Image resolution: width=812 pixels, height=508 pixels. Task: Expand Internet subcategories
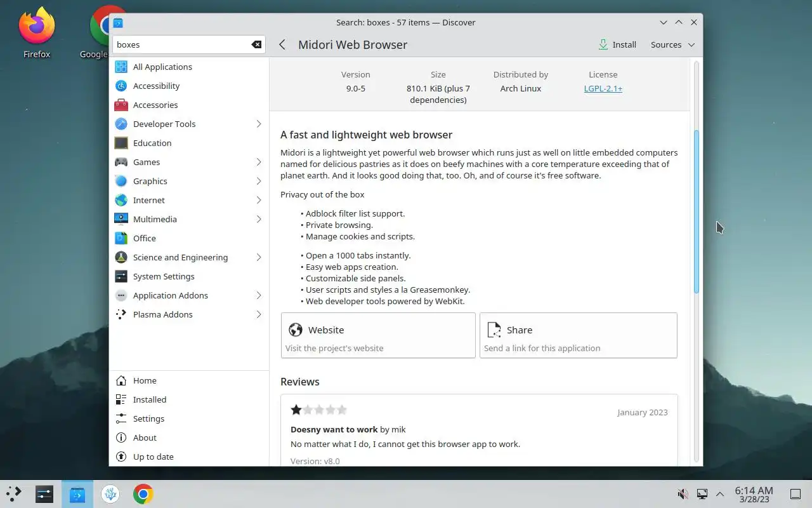pos(259,200)
